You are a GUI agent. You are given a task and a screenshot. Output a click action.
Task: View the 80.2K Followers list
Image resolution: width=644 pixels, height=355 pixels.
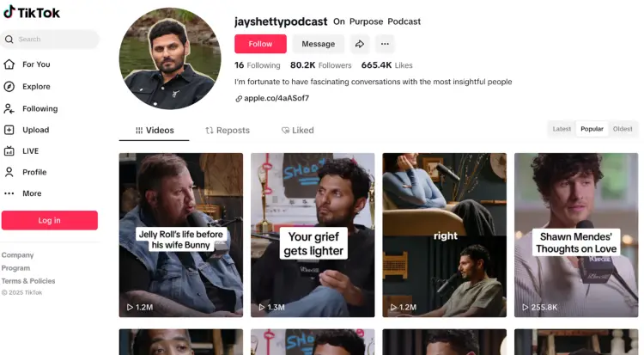coord(321,65)
